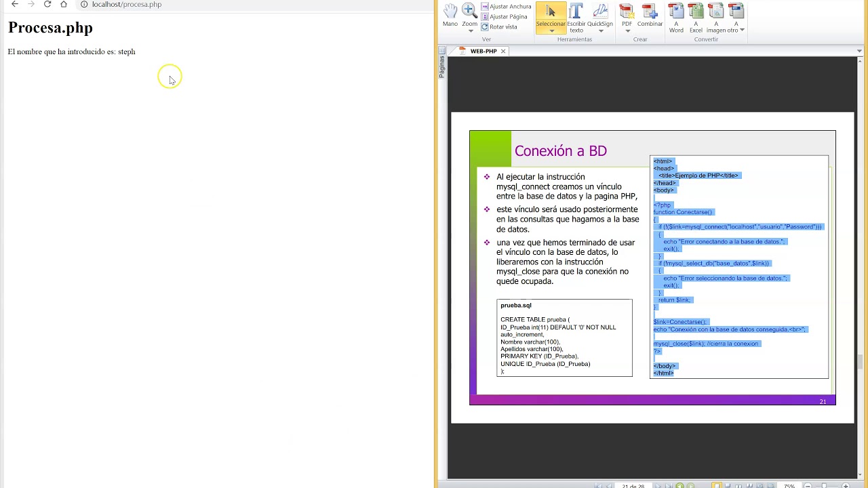
Task: Click Ajustar Anchura fit-width option
Action: [506, 7]
